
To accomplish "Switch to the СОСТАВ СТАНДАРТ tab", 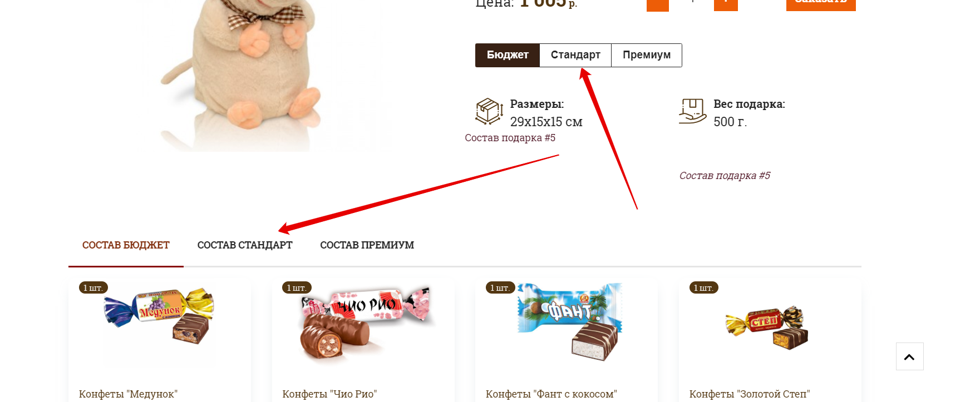I will point(245,245).
